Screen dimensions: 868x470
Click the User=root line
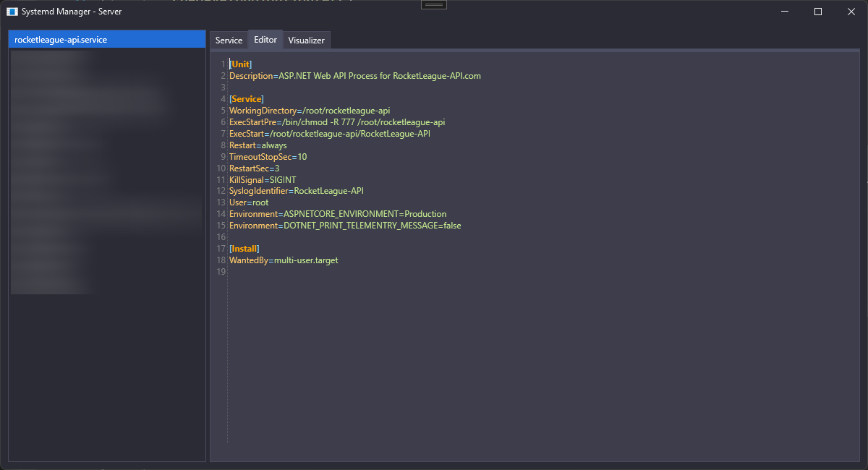click(249, 203)
